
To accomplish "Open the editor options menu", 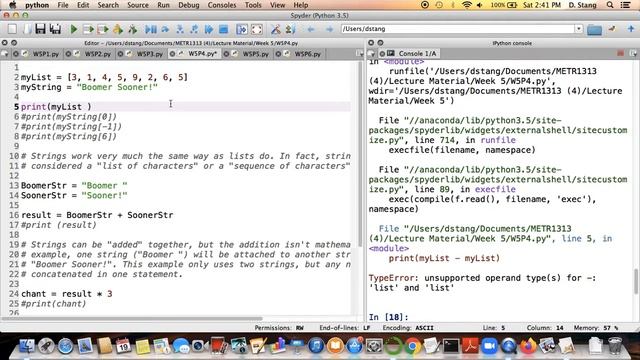I will pos(360,53).
